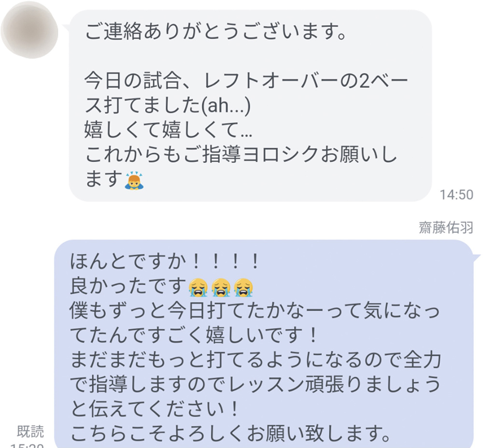Viewport: 483px width, 448px height.
Task: Open the blurred sender profile avatar
Action: coord(29,30)
